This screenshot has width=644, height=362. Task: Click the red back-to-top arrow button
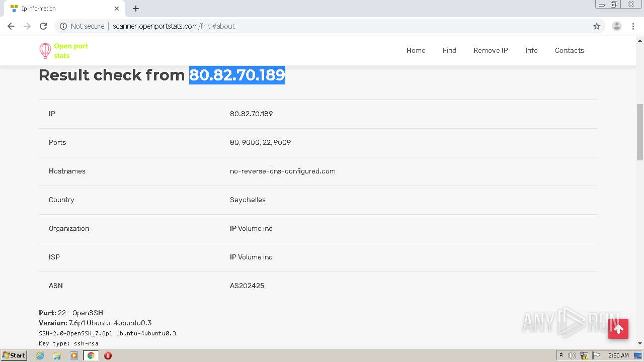tap(618, 329)
